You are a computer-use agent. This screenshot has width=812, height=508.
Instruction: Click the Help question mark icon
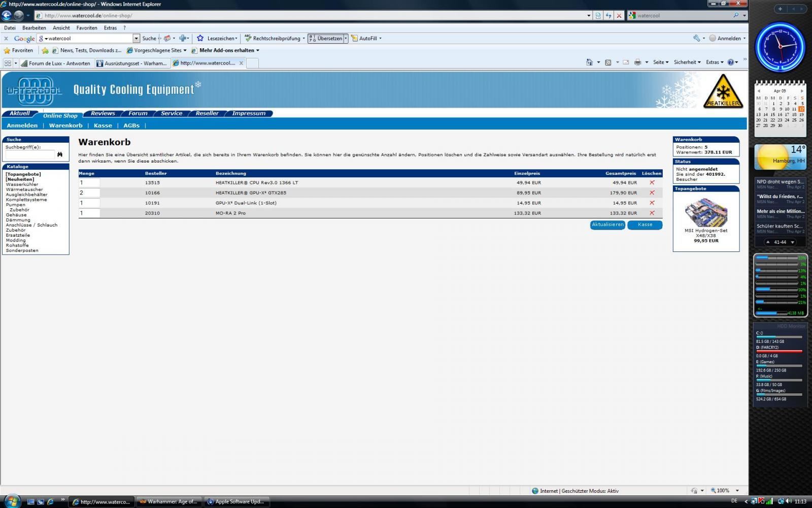point(730,62)
